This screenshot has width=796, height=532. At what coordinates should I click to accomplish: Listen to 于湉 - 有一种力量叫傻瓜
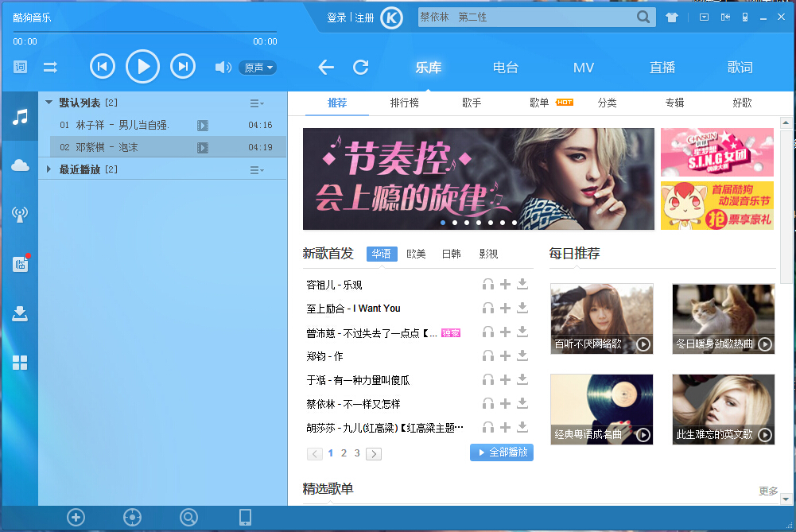(488, 379)
